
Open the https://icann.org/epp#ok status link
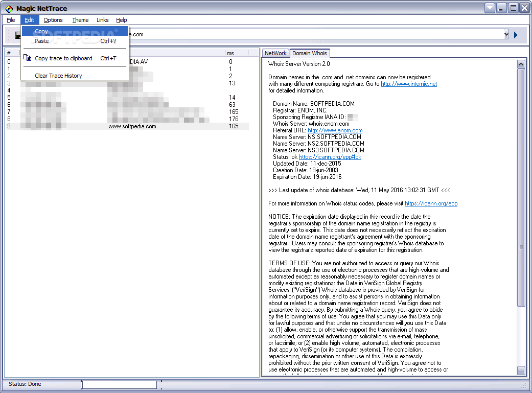click(x=330, y=157)
